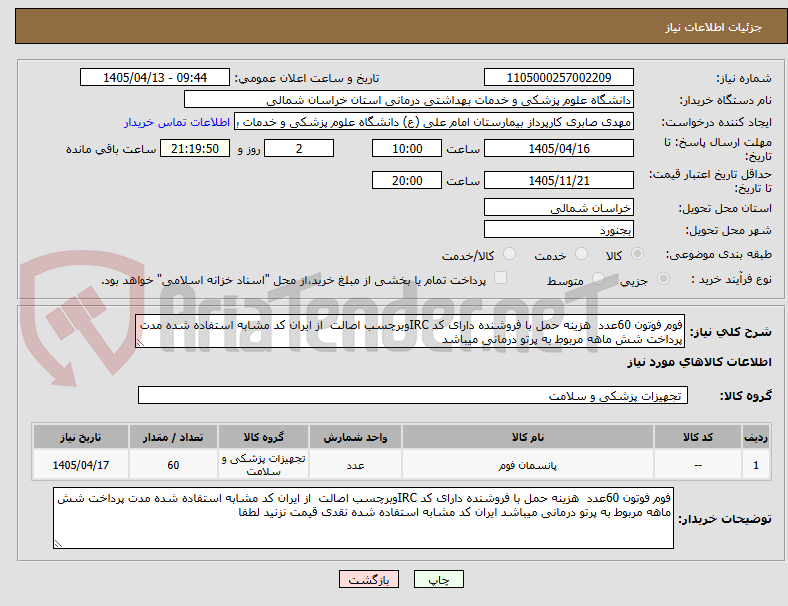Viewport: 788px width, 606px height.
Task: Click the گروه کالا field تجهیزات پزشکی و سلامت
Action: pyautogui.click(x=413, y=395)
